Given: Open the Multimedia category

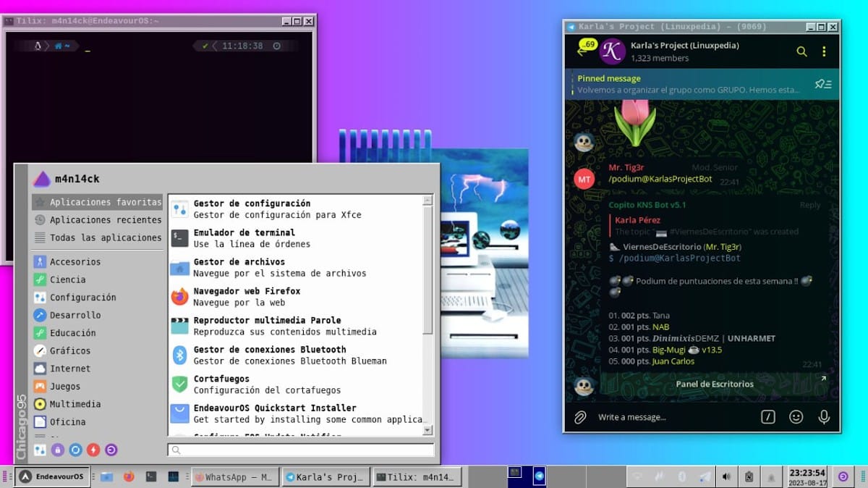Looking at the screenshot, I should pos(97,404).
